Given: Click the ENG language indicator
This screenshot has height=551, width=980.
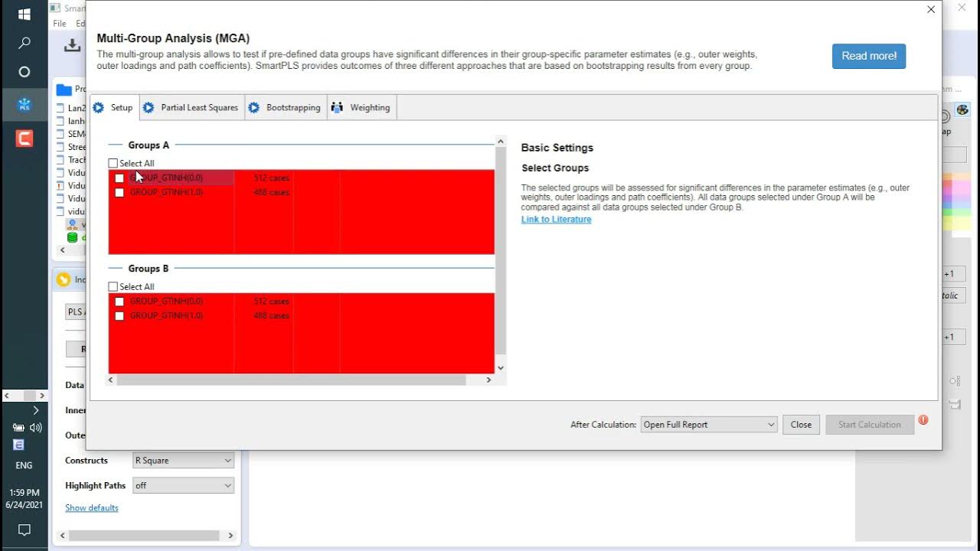Looking at the screenshot, I should [x=24, y=465].
